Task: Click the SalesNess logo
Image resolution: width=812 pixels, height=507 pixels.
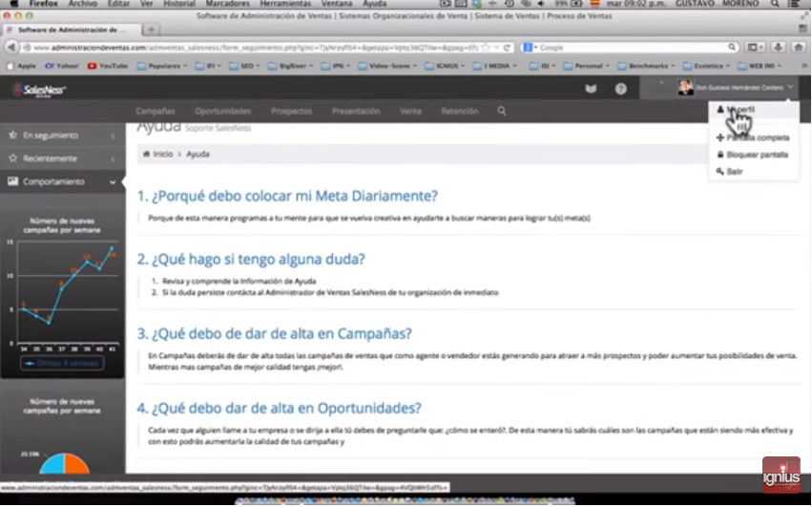Action: tap(38, 89)
